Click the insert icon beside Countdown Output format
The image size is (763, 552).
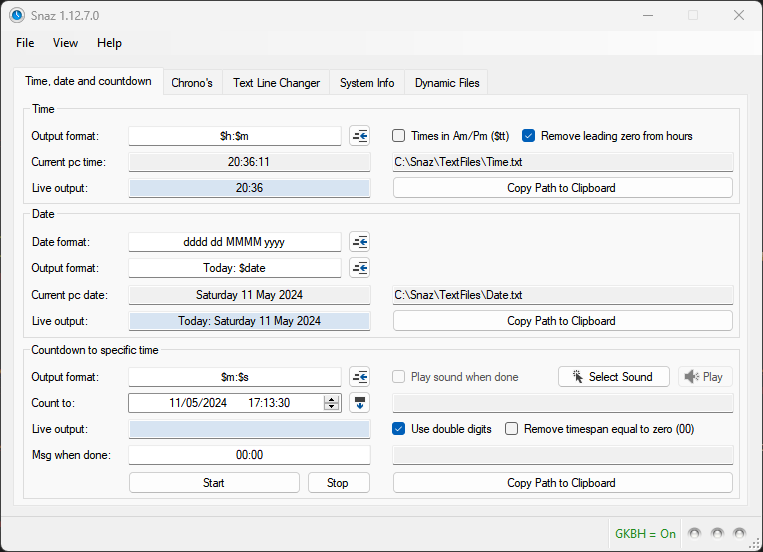point(360,377)
